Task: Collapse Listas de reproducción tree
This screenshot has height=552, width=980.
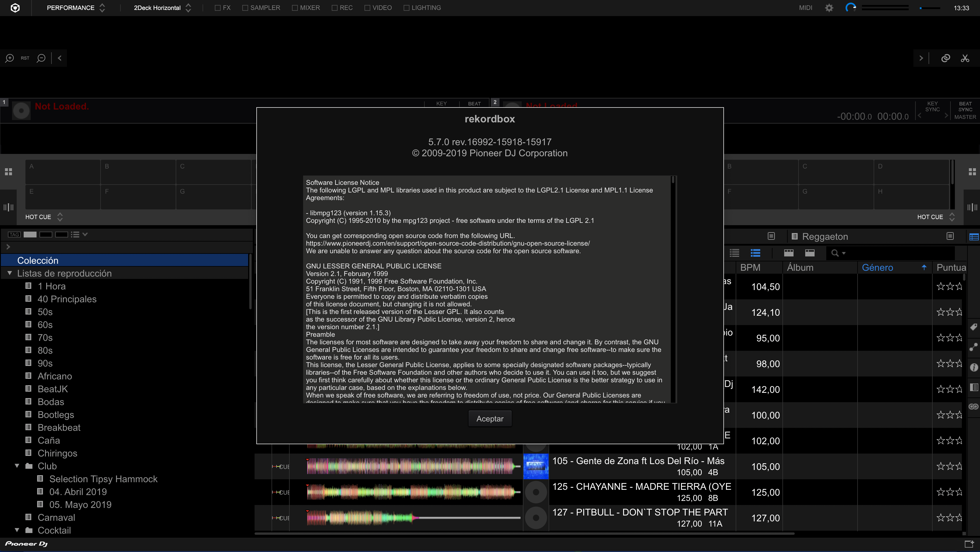Action: [x=10, y=273]
